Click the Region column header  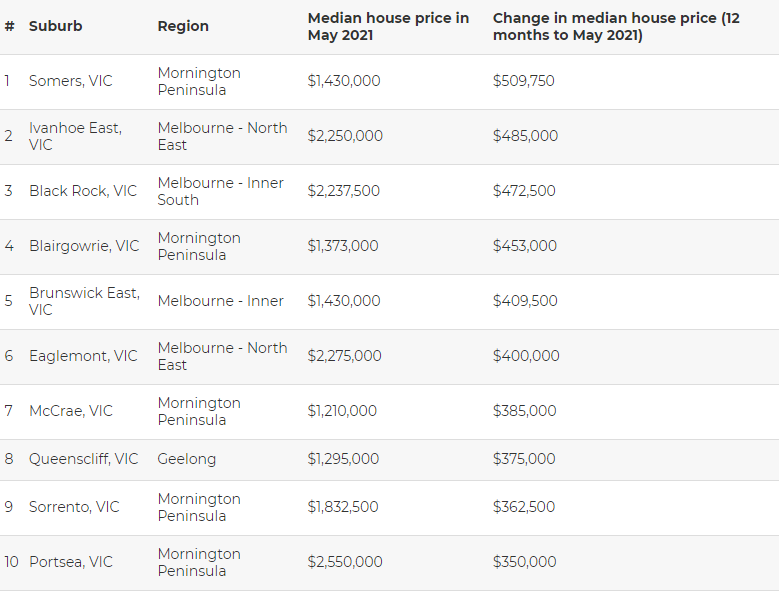(183, 26)
